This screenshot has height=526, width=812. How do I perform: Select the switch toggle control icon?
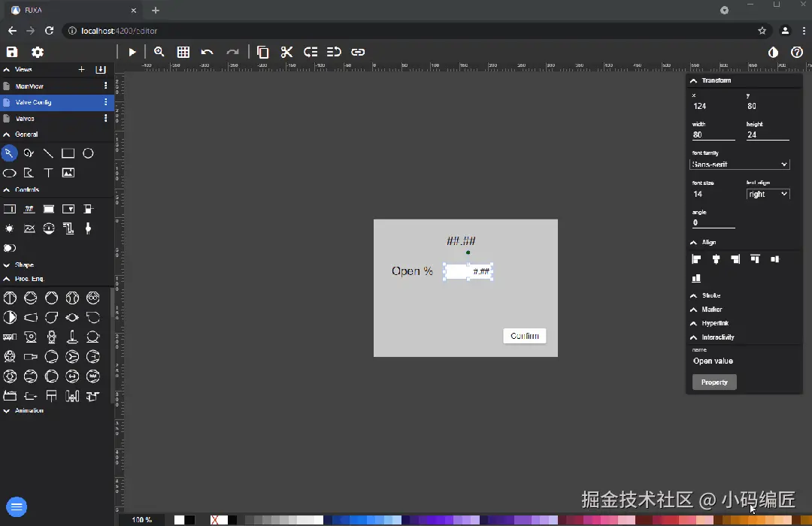pos(9,248)
